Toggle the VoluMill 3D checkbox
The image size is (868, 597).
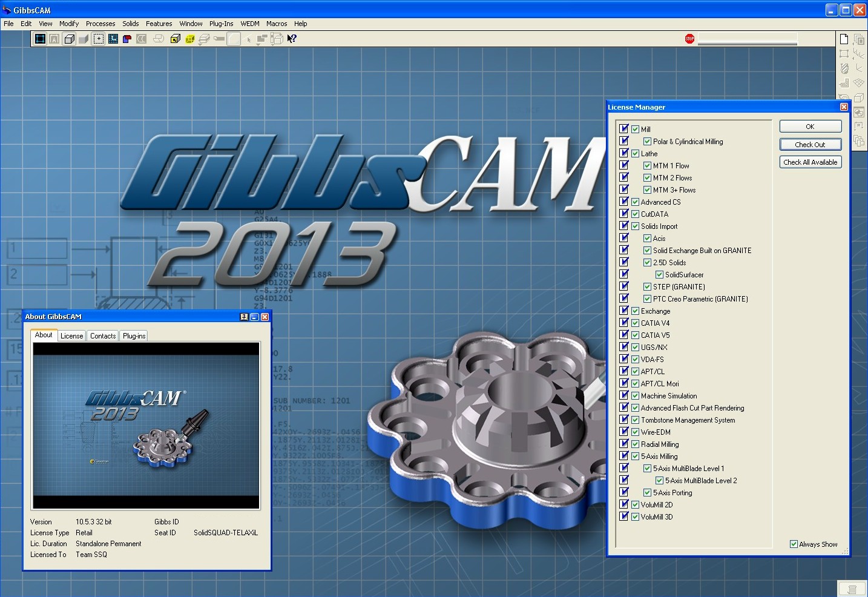pyautogui.click(x=635, y=517)
